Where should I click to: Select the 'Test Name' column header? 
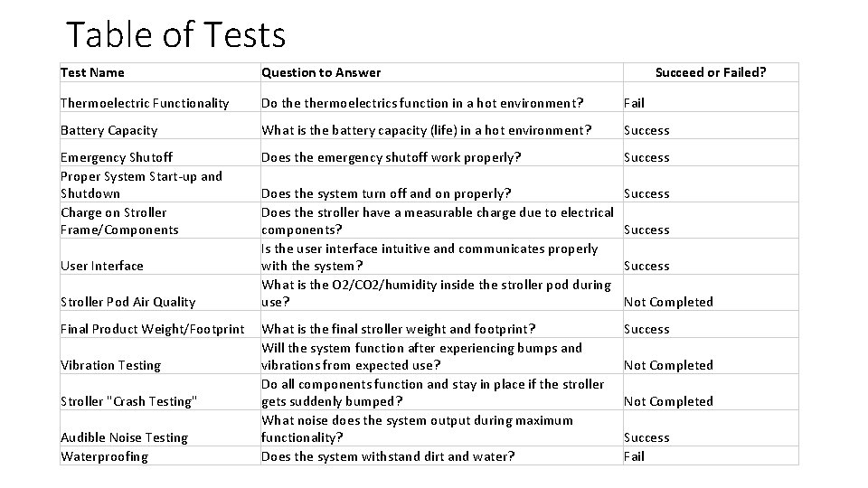[x=92, y=72]
